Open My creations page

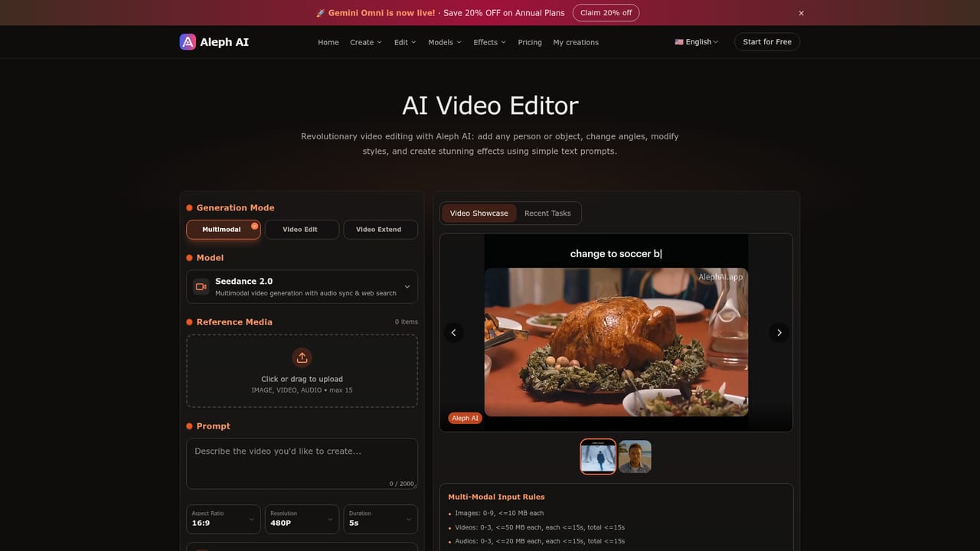576,42
